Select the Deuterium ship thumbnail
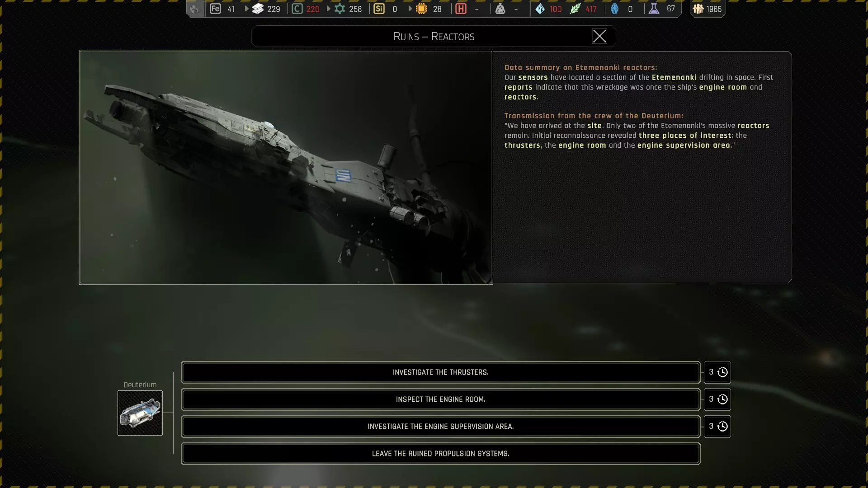Viewport: 868px width, 488px height. [x=140, y=413]
